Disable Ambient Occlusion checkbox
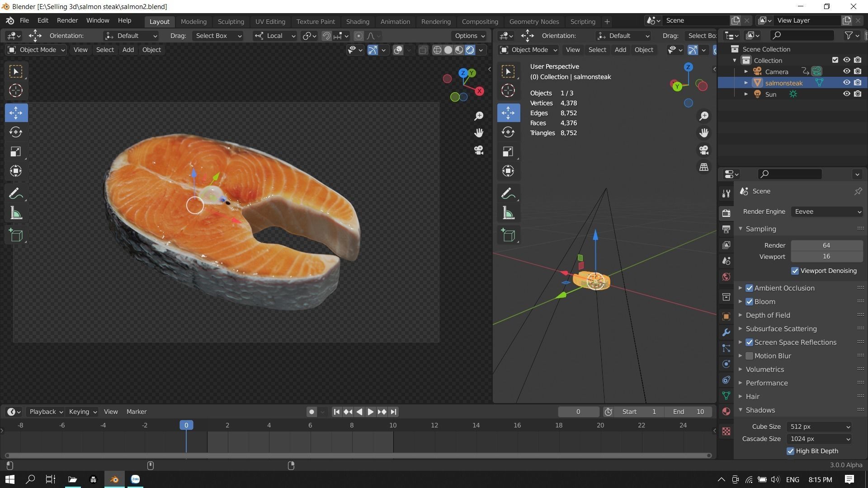 point(749,288)
